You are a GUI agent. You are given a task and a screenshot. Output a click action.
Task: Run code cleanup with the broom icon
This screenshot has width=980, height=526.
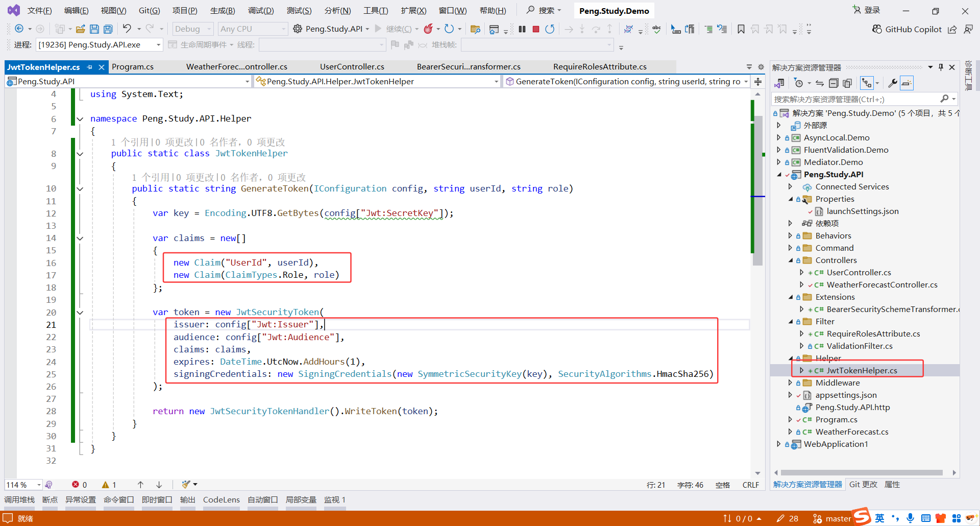(x=186, y=485)
